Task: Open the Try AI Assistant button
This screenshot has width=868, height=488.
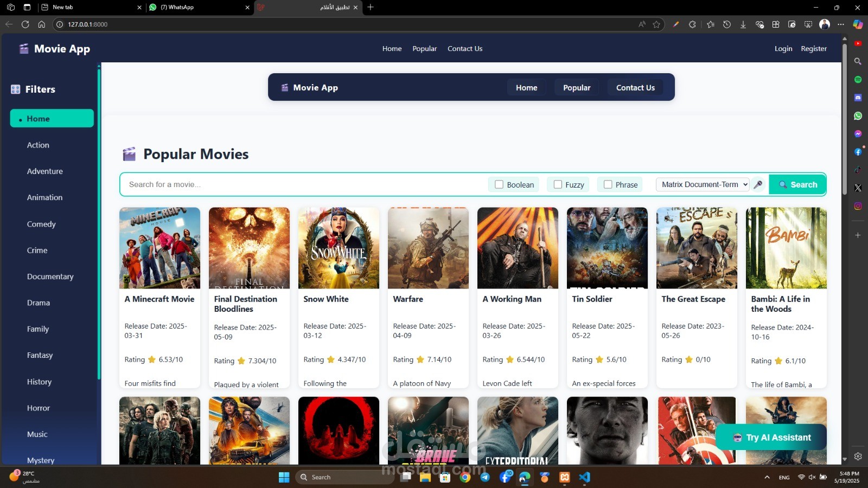Action: [771, 438]
